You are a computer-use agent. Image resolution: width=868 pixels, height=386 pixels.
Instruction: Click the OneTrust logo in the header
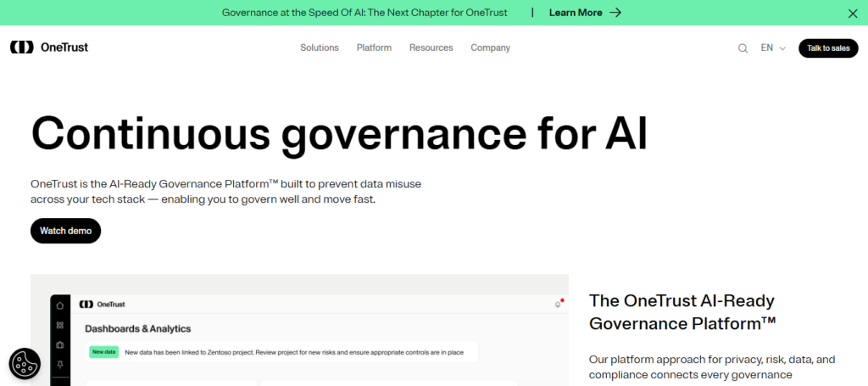[48, 48]
